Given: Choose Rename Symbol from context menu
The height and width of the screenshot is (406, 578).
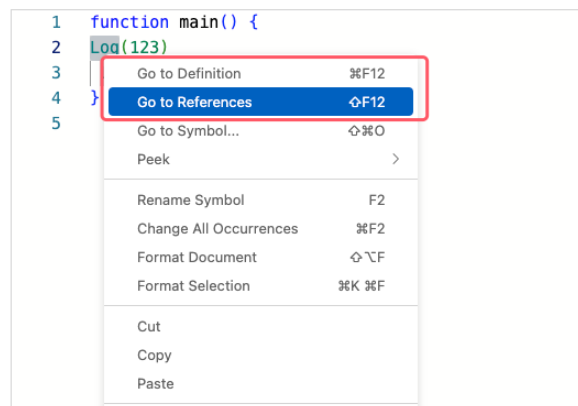Looking at the screenshot, I should click(x=261, y=200).
